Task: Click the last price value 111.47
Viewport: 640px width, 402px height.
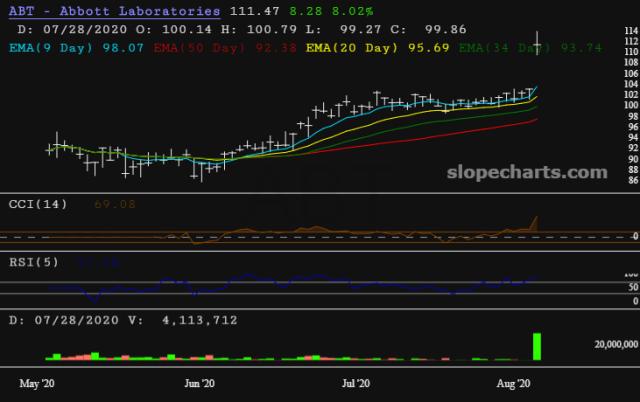Action: point(254,11)
